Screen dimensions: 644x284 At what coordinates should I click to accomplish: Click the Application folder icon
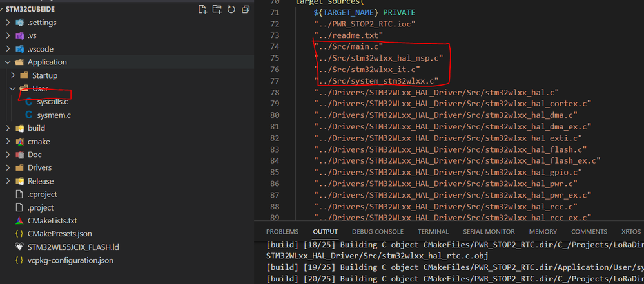[x=19, y=62]
